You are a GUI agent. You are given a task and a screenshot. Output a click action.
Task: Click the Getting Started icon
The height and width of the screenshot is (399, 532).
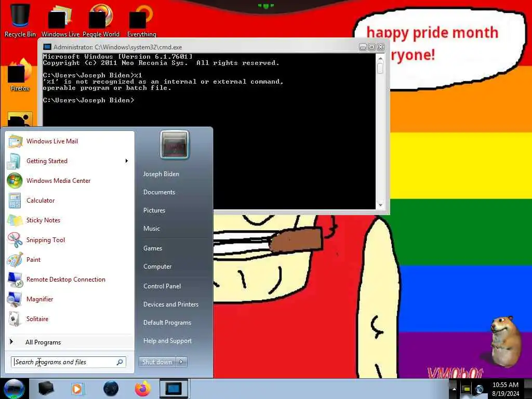click(14, 161)
